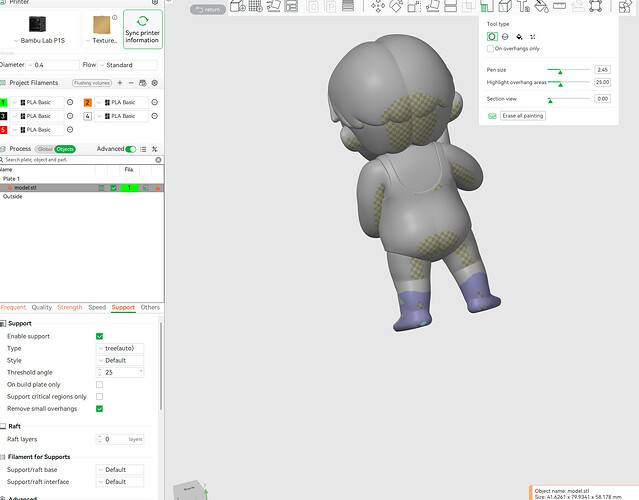Add a new project filament
This screenshot has height=500, width=639.
[120, 83]
